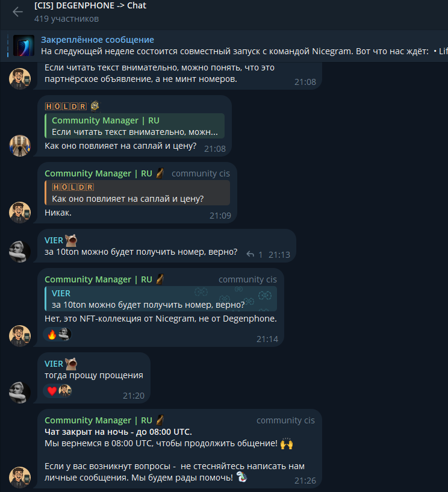Open Community Manager avatar beside chat closed notice
Viewport: 448px width, 492px height.
coord(20,478)
